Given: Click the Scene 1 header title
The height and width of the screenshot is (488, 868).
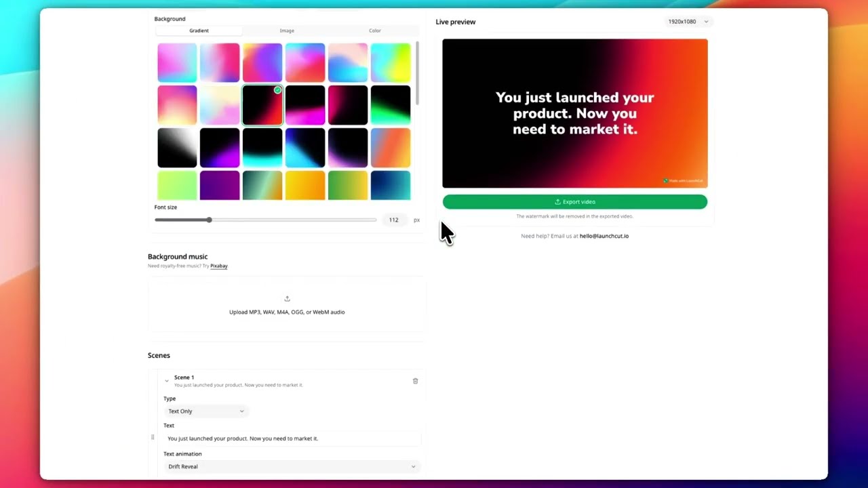Looking at the screenshot, I should click(184, 378).
